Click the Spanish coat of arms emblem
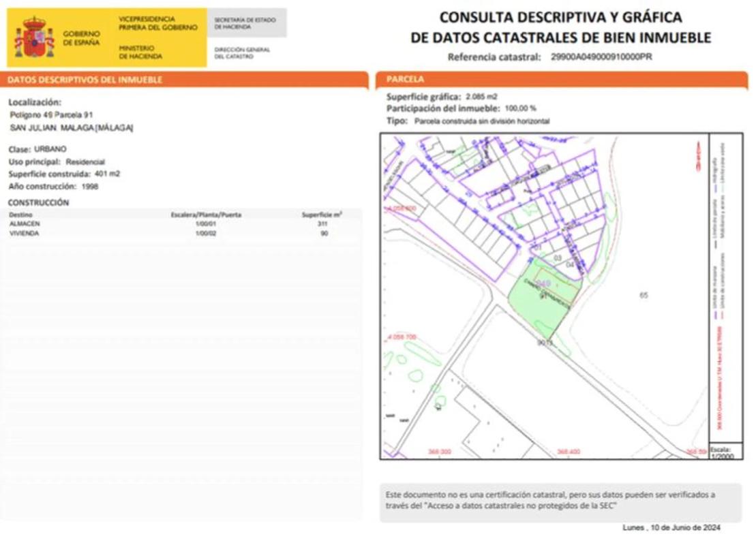The height and width of the screenshot is (545, 756). click(34, 38)
